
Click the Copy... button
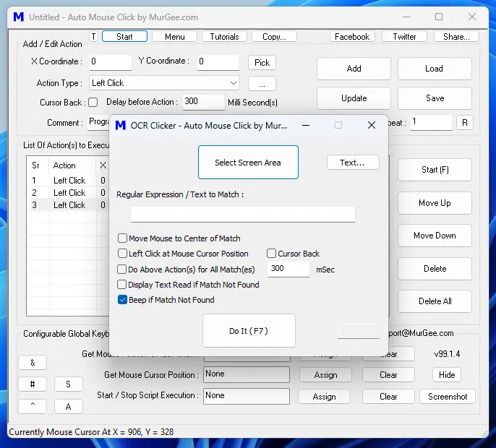pos(274,36)
